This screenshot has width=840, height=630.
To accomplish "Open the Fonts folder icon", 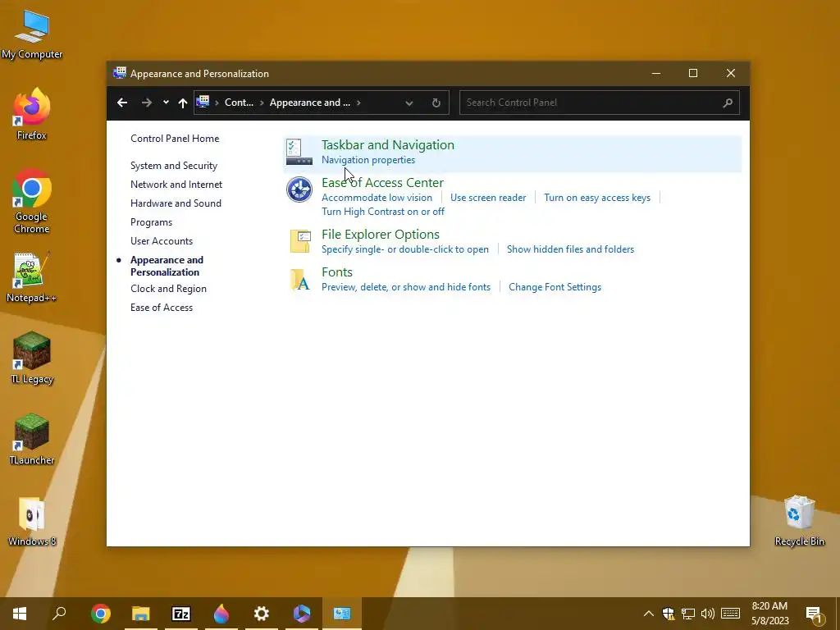I will coord(300,279).
